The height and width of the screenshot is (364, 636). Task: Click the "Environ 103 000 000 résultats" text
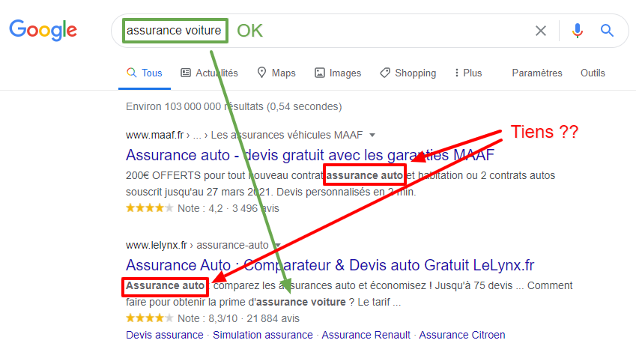coord(234,106)
